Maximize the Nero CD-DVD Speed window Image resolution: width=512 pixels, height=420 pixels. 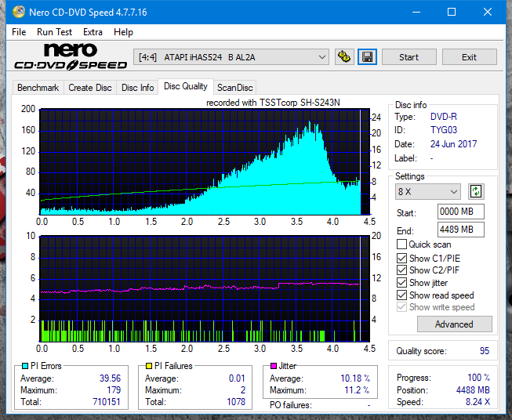point(452,12)
